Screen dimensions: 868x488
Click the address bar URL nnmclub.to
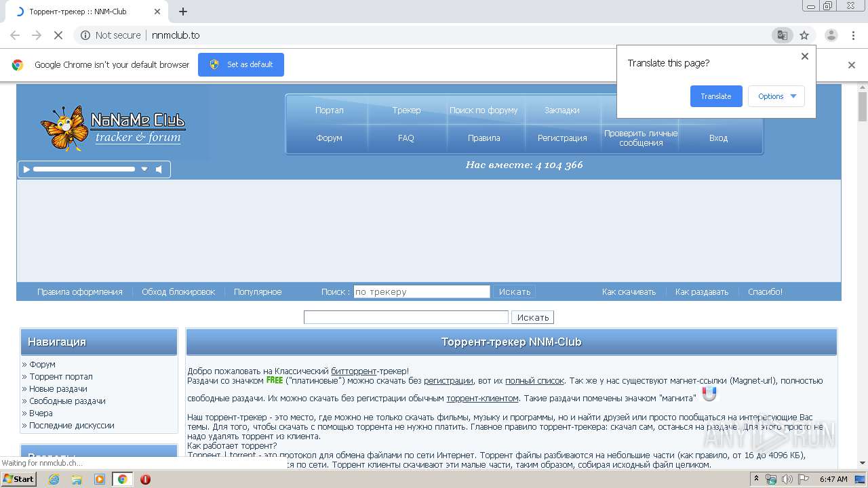[176, 35]
